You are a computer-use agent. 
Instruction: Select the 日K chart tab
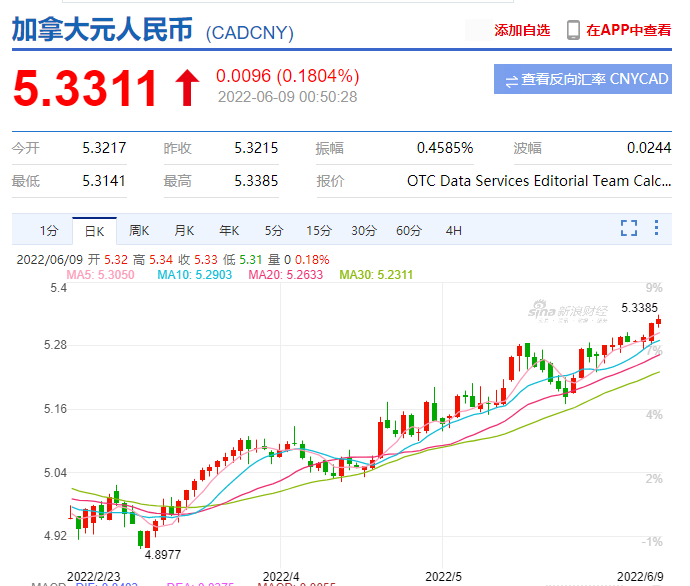tap(95, 231)
